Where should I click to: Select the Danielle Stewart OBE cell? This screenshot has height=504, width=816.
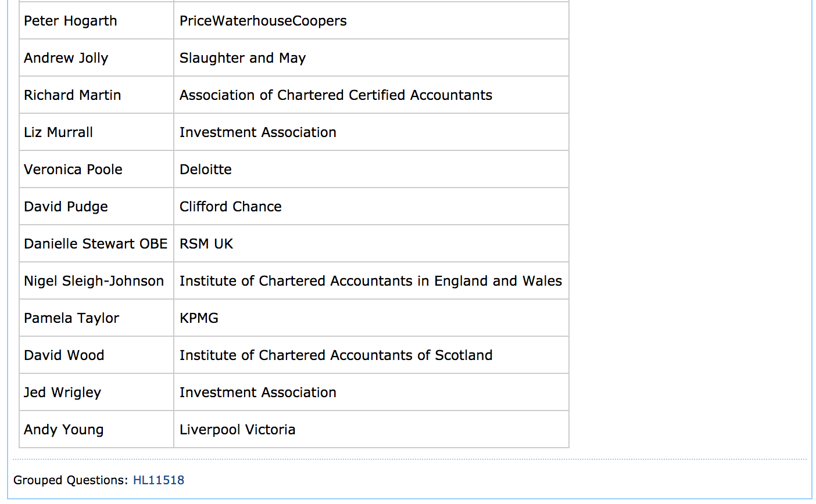click(x=95, y=244)
